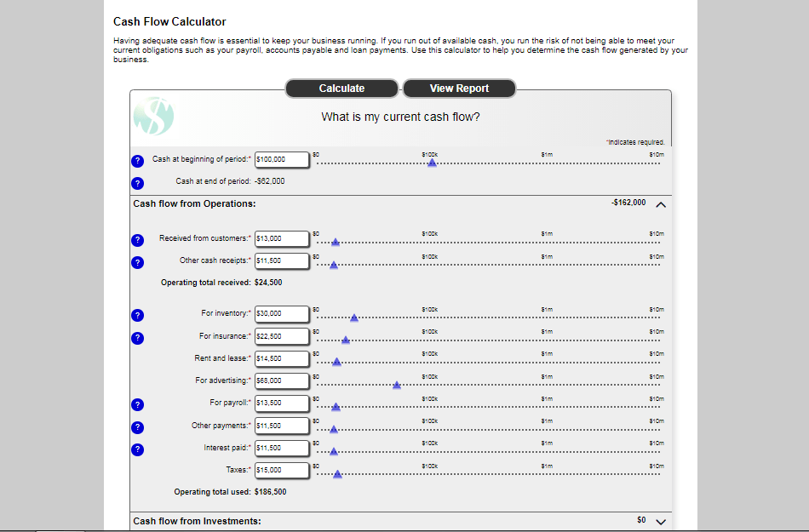The image size is (809, 532).
Task: Focus the Taxes input field
Action: click(282, 470)
